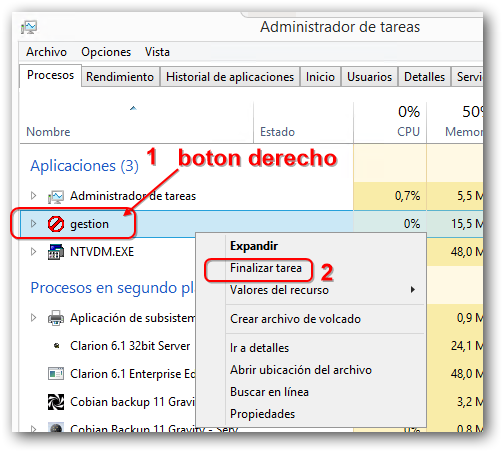Expand the gestion process row arrow
The image size is (503, 452).
(33, 224)
